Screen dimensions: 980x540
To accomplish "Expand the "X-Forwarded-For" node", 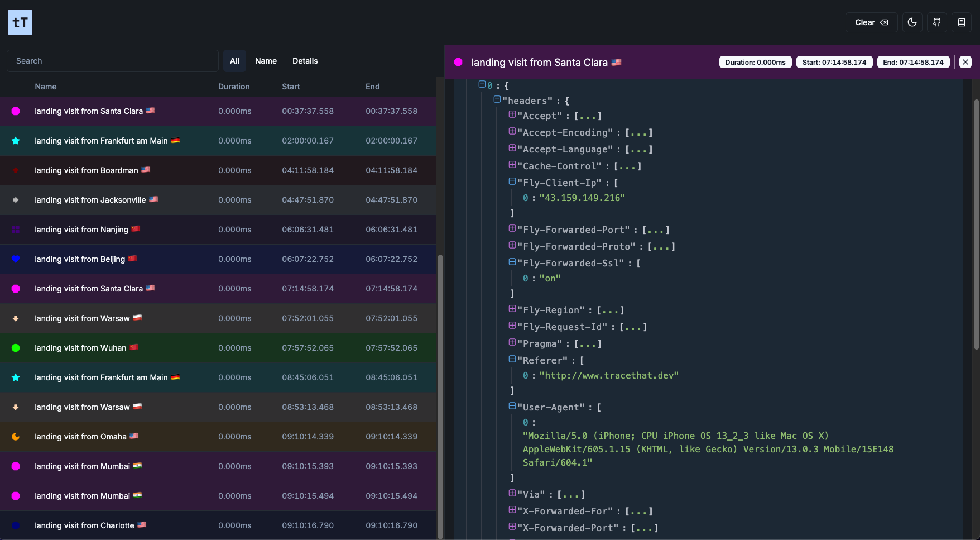I will [x=512, y=510].
